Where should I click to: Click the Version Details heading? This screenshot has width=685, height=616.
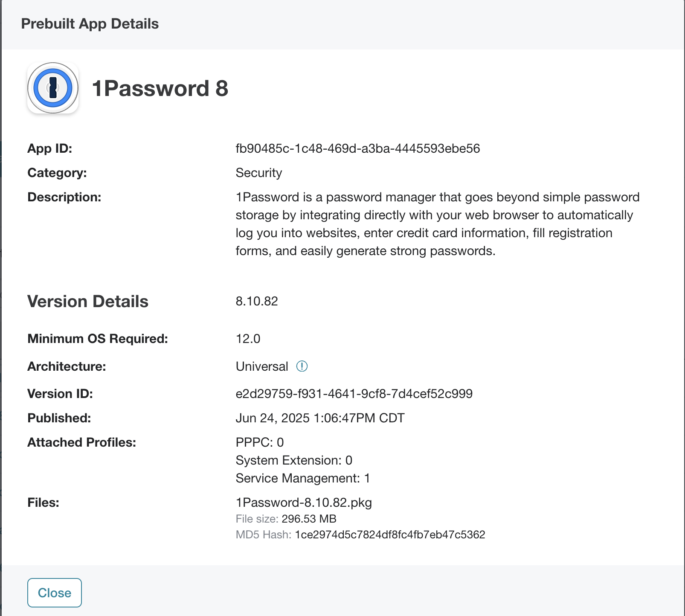pyautogui.click(x=88, y=302)
